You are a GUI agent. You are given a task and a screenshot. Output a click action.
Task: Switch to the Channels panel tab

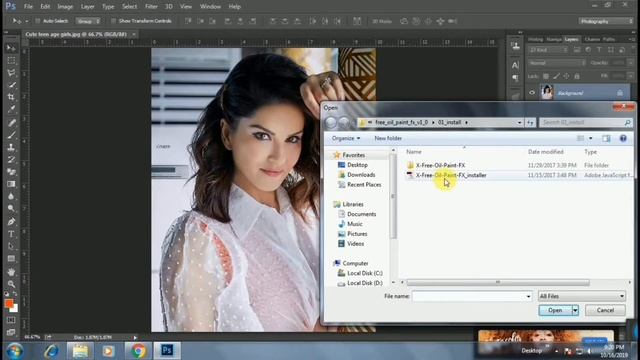592,39
